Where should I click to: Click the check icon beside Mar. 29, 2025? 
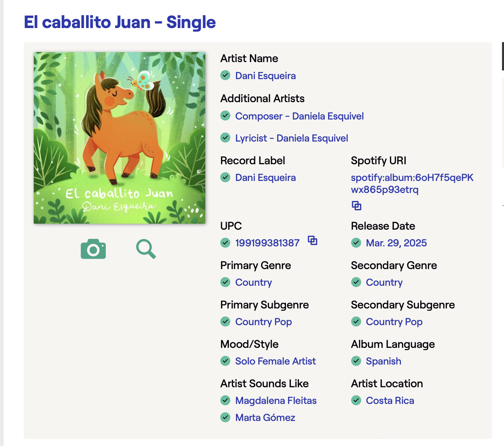pyautogui.click(x=356, y=243)
